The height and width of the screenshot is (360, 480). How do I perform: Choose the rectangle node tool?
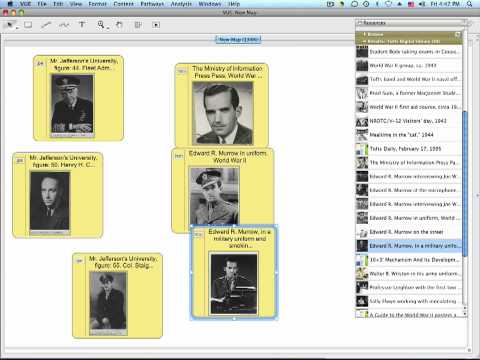tap(28, 25)
